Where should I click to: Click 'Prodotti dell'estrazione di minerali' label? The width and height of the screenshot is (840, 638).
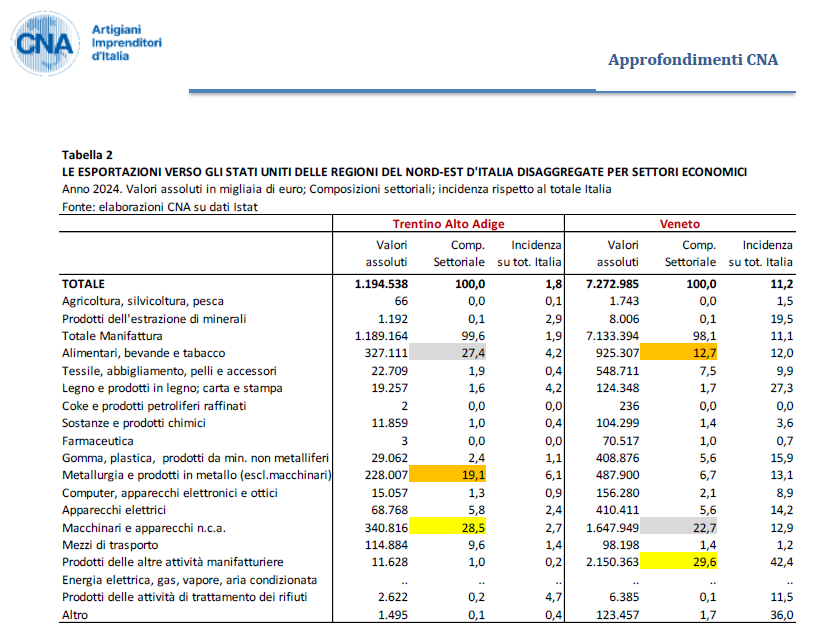click(x=154, y=319)
